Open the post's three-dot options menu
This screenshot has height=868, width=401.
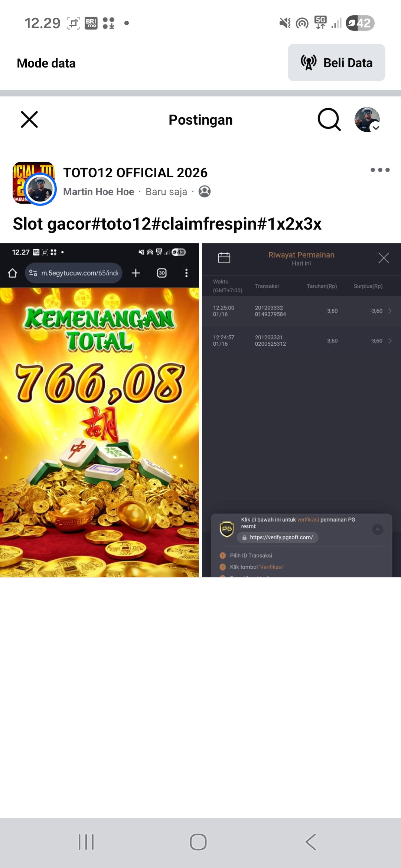pos(380,170)
